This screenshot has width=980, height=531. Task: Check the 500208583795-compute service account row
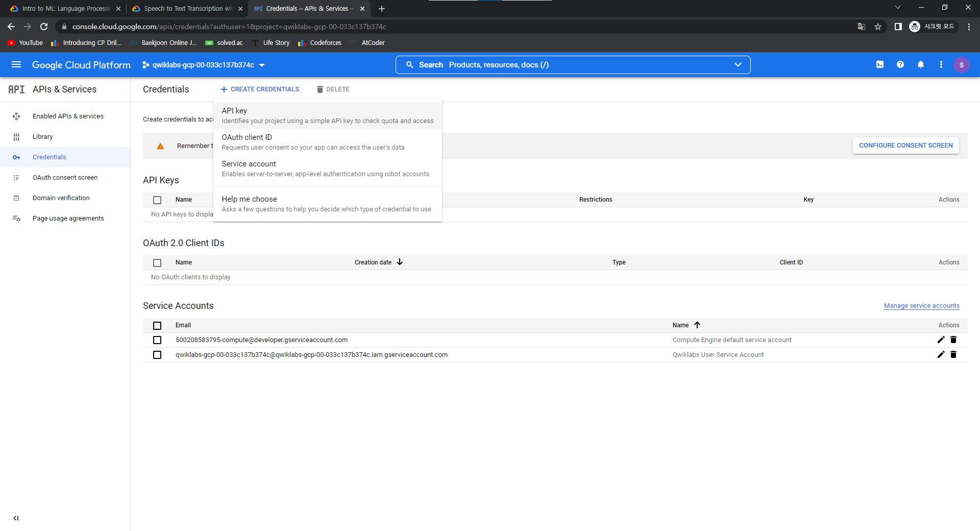coord(157,340)
